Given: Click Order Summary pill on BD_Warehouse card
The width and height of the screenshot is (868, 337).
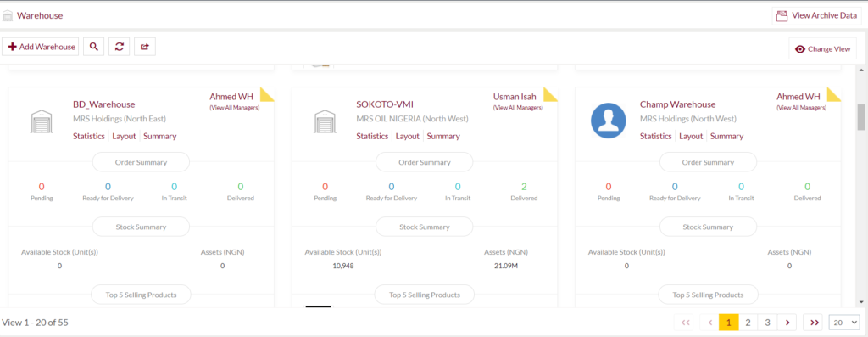Looking at the screenshot, I should tap(142, 162).
